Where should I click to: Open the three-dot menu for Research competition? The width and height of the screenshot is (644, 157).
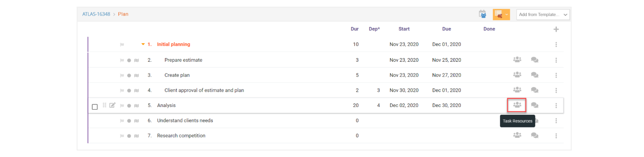click(x=556, y=136)
